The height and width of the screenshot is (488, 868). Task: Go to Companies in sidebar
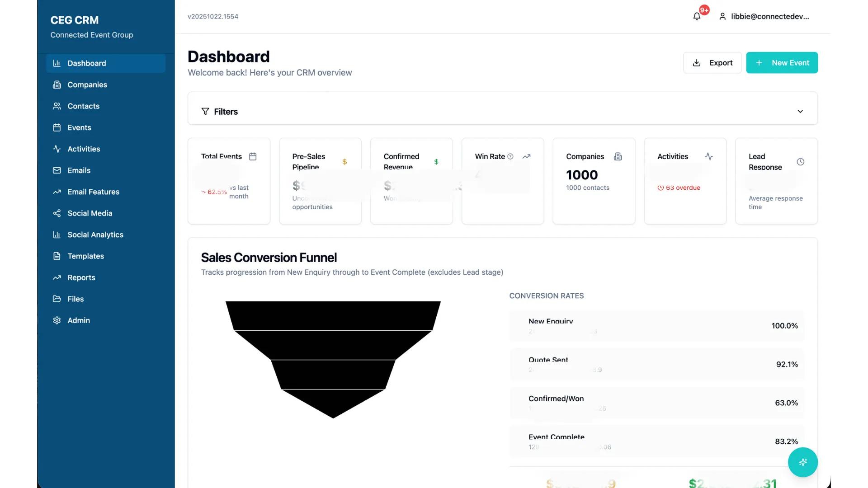[x=87, y=85]
